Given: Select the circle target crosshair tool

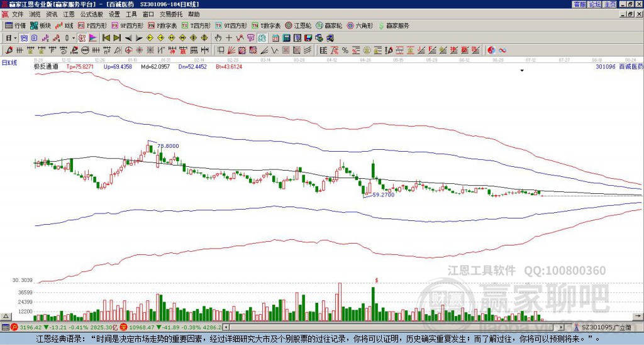Looking at the screenshot, I should tap(128, 50).
